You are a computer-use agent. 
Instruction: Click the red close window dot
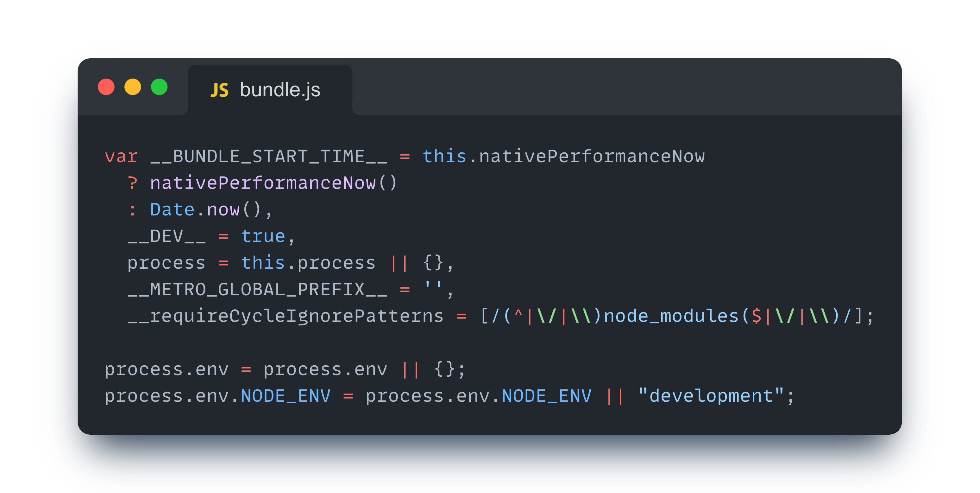pyautogui.click(x=106, y=87)
